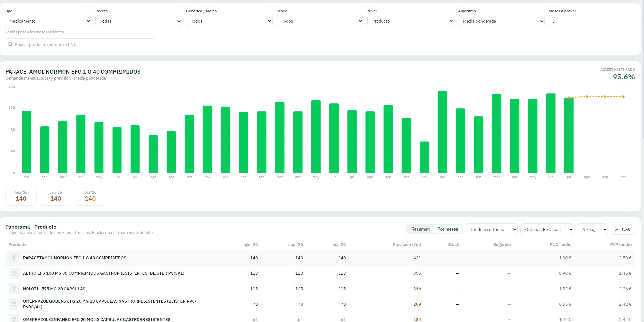Viewport: 644px width, 322px height.
Task: Click the oct '26 column header
Action: tap(339, 245)
